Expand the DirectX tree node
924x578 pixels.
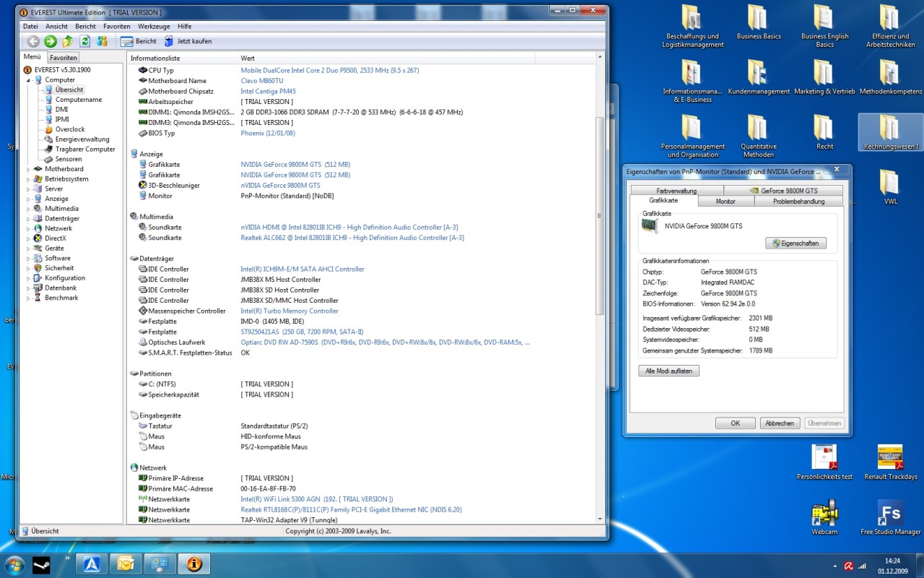[x=29, y=238]
